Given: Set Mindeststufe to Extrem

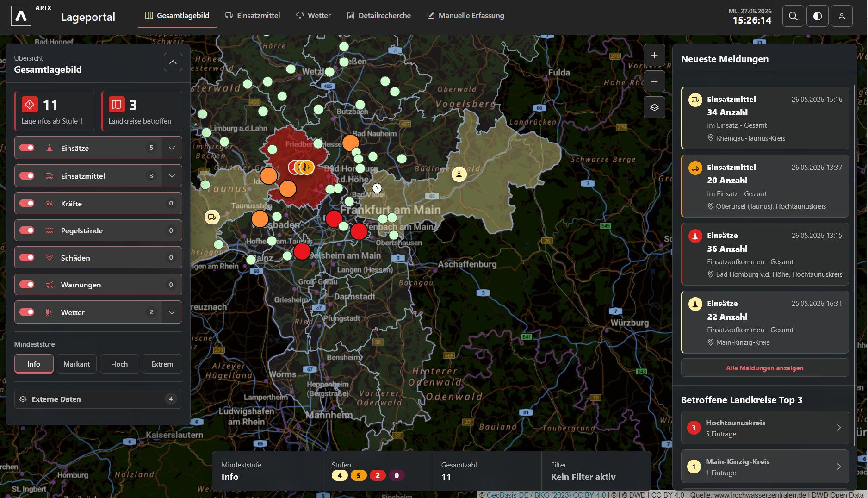Looking at the screenshot, I should click(162, 364).
